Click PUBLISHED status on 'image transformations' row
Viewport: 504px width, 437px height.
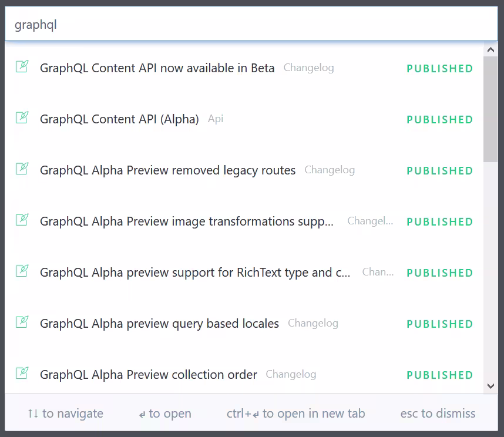(x=440, y=221)
